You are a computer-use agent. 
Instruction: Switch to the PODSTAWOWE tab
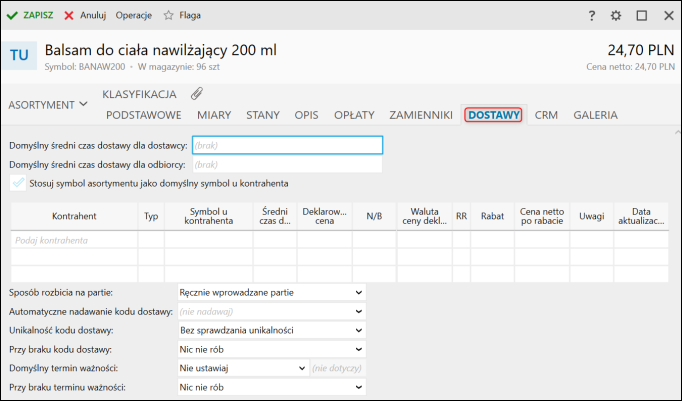[x=144, y=115]
